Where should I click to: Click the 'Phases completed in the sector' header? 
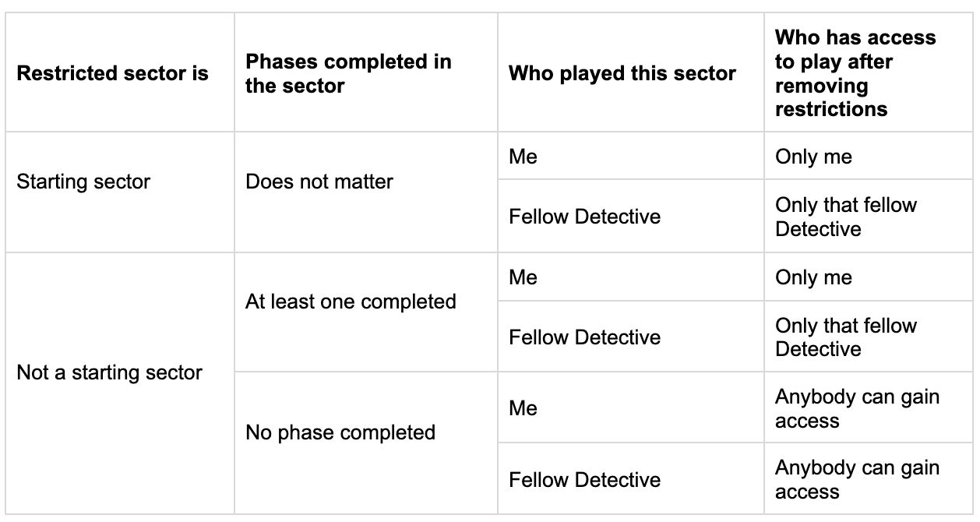point(348,74)
